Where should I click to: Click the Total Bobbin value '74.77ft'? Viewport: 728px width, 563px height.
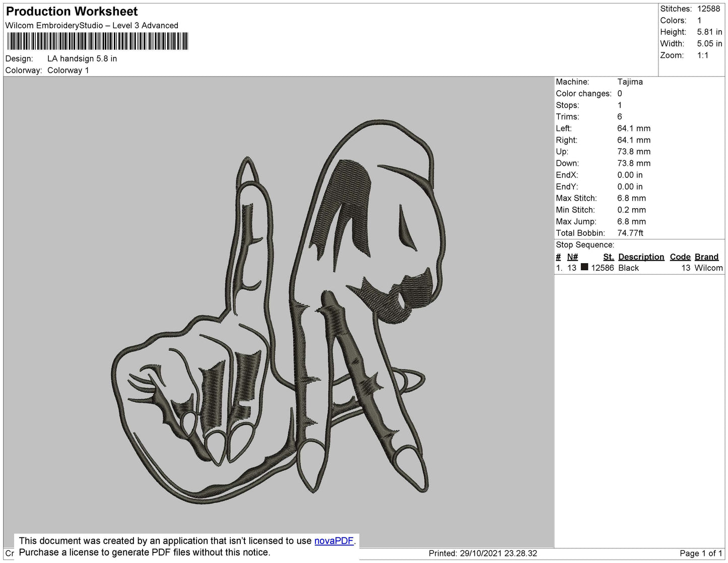click(630, 233)
